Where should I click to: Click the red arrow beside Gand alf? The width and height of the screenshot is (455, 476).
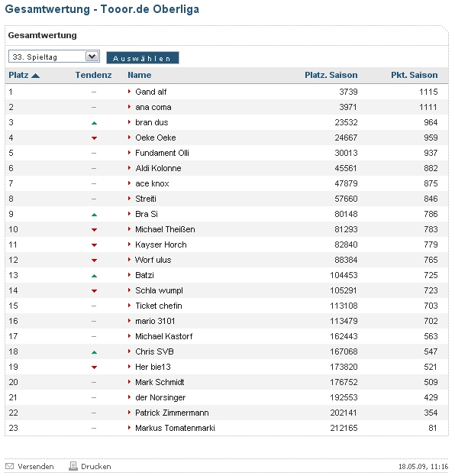coord(130,92)
